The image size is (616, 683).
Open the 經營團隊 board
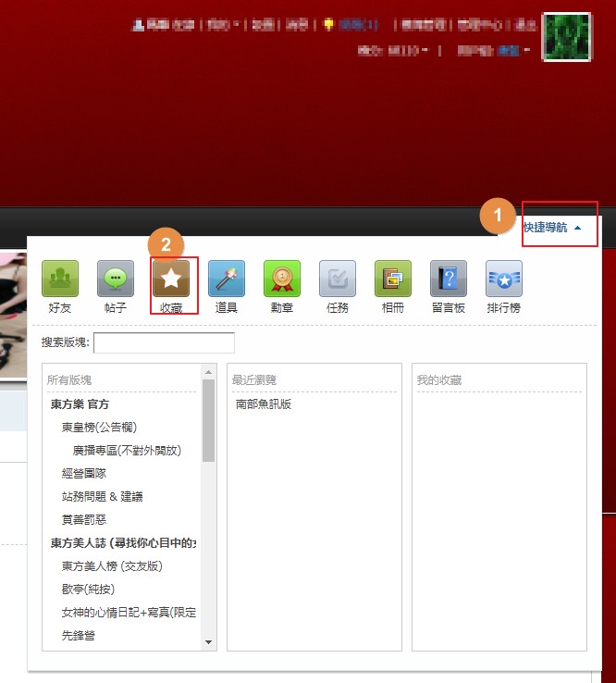pyautogui.click(x=84, y=474)
